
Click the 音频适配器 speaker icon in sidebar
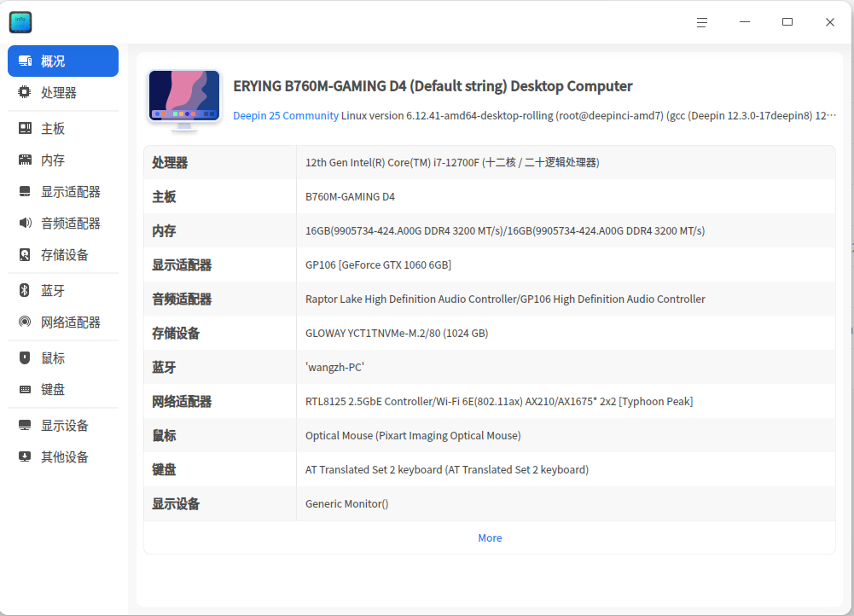click(25, 224)
